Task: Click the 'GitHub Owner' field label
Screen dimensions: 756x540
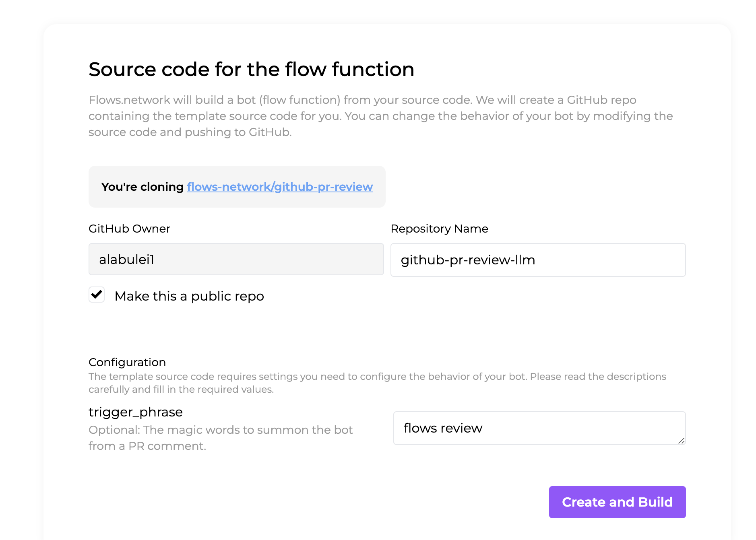Action: point(129,229)
